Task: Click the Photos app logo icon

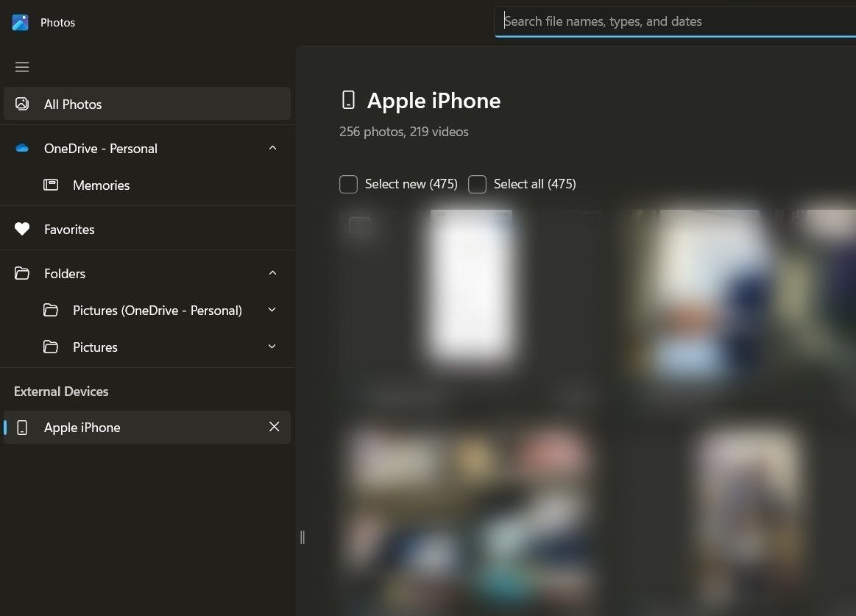Action: [20, 22]
